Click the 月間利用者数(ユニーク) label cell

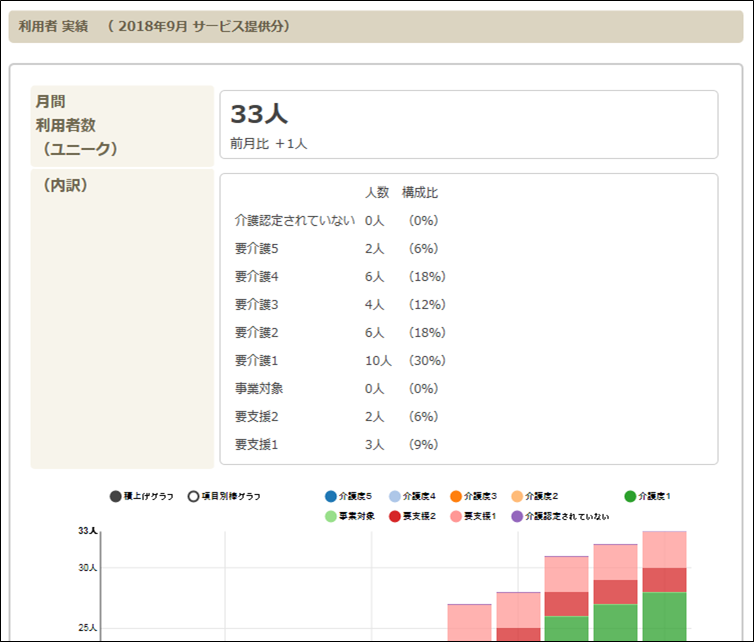(122, 126)
